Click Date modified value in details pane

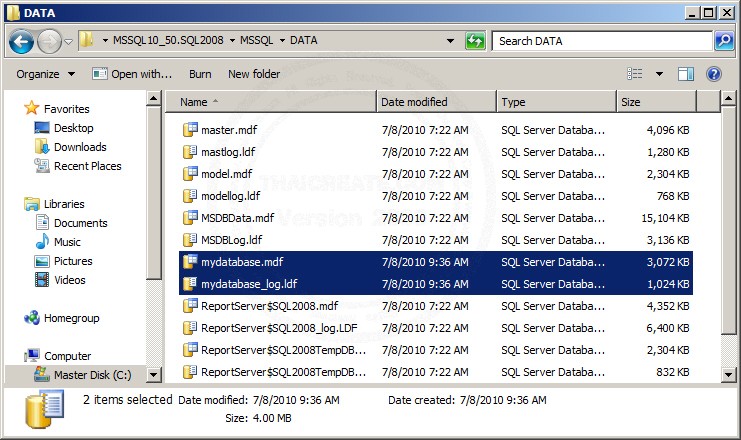(x=296, y=400)
